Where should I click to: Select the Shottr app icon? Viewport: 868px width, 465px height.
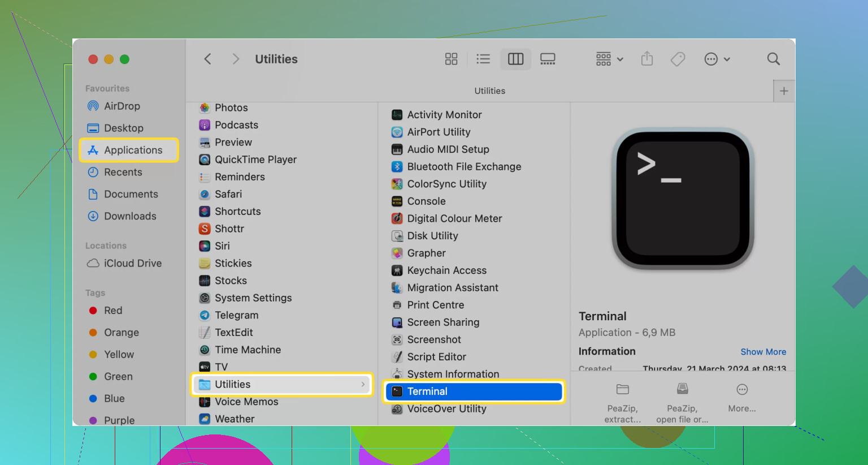click(x=205, y=229)
